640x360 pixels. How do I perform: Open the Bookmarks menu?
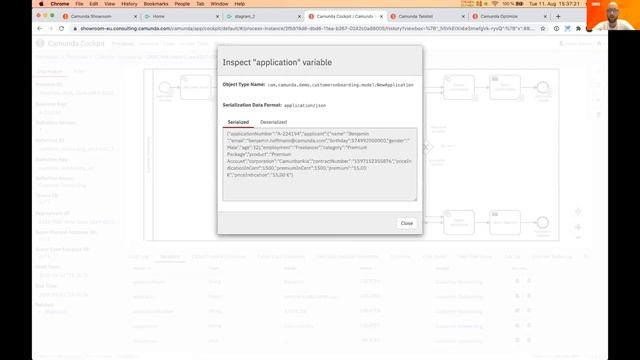click(x=156, y=4)
